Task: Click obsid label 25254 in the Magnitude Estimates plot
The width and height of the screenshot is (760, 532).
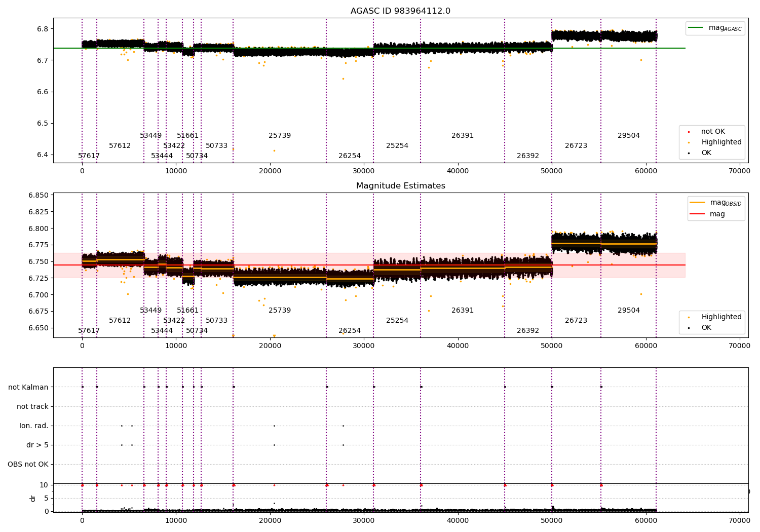Action: [x=397, y=321]
